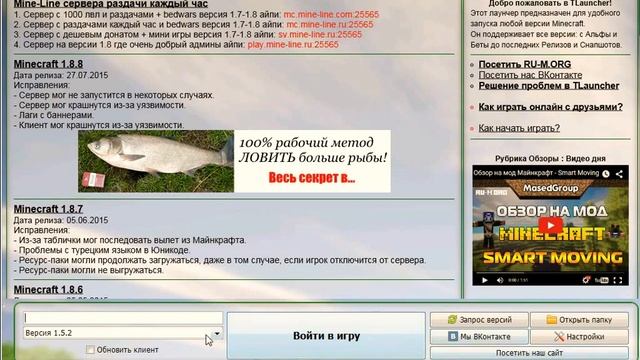640x360 pixels.
Task: Click the green refresh icon on Запрос версий
Action: pos(452,320)
